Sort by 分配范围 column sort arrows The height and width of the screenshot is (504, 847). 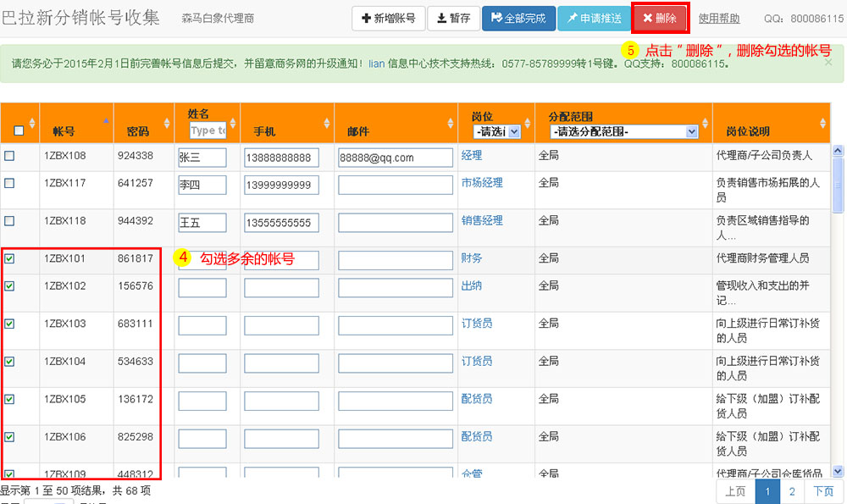point(706,123)
